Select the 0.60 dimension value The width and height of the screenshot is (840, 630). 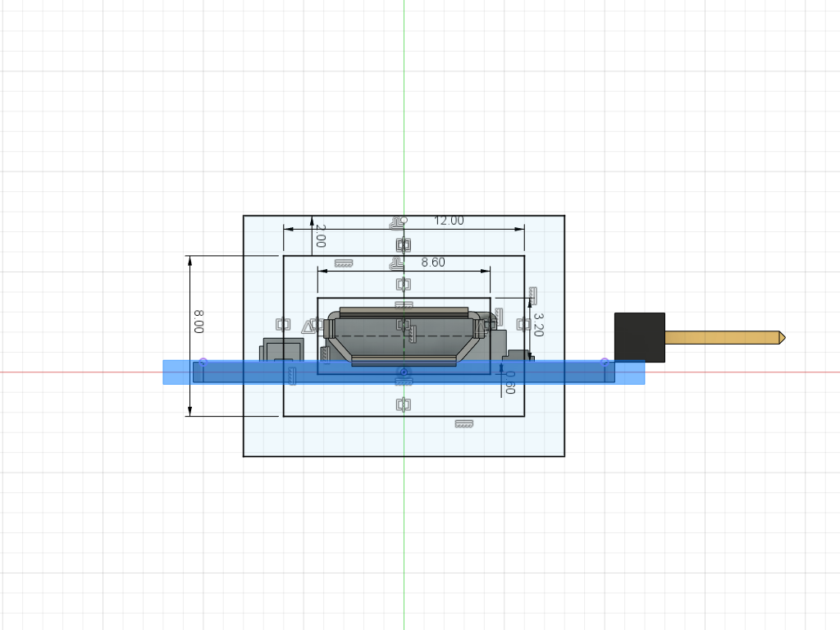[x=509, y=382]
